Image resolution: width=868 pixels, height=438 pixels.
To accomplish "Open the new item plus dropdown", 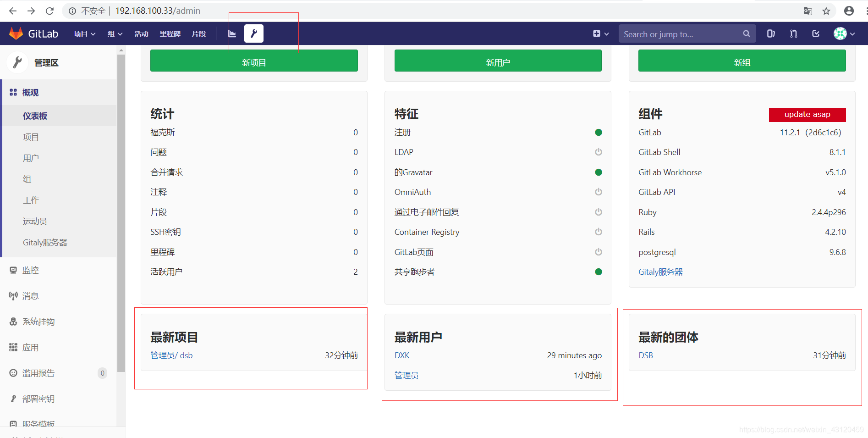I will (601, 33).
